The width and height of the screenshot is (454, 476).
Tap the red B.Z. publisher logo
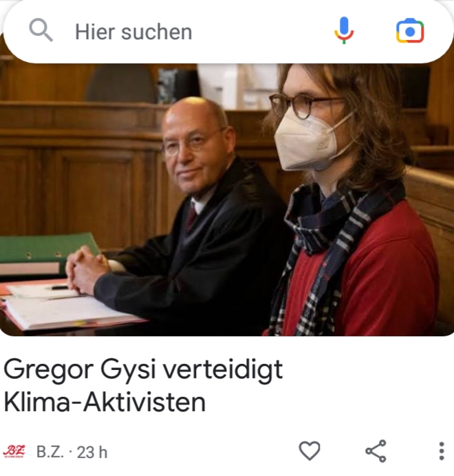pos(14,452)
